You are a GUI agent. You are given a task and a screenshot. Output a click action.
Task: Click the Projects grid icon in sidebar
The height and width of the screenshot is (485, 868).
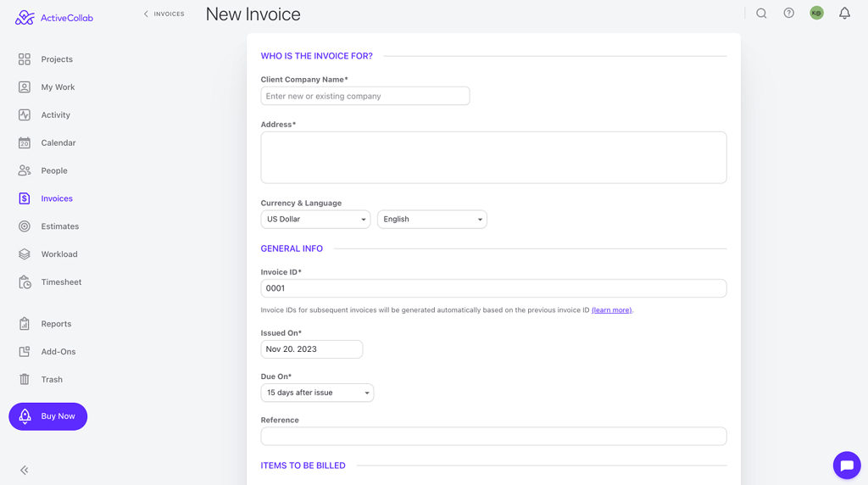pos(25,59)
